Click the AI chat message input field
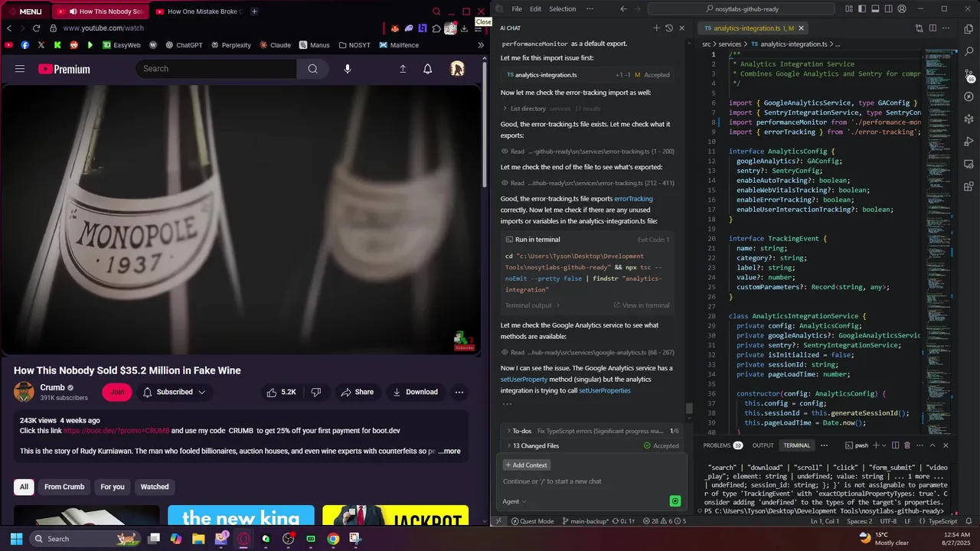The image size is (980, 551). point(592,481)
